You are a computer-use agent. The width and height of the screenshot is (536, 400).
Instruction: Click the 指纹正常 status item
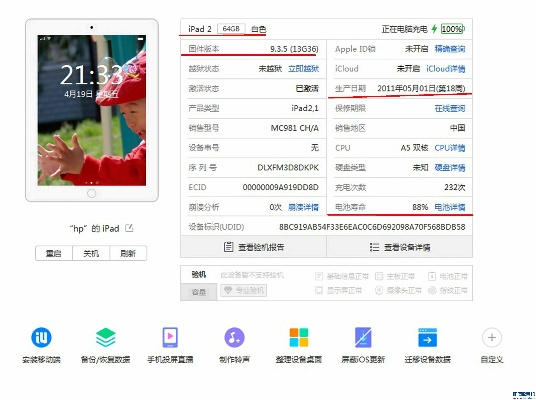[x=448, y=290]
